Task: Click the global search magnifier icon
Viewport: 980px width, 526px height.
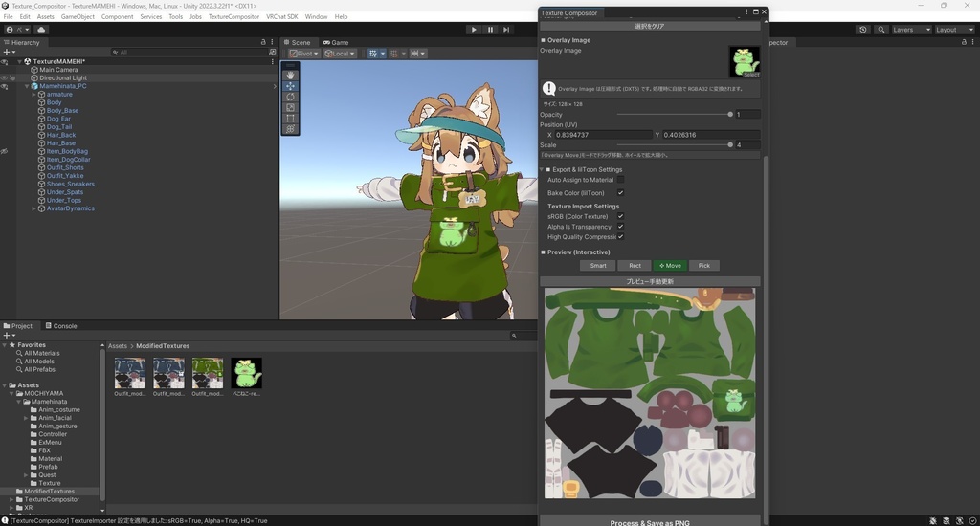Action: (x=881, y=30)
